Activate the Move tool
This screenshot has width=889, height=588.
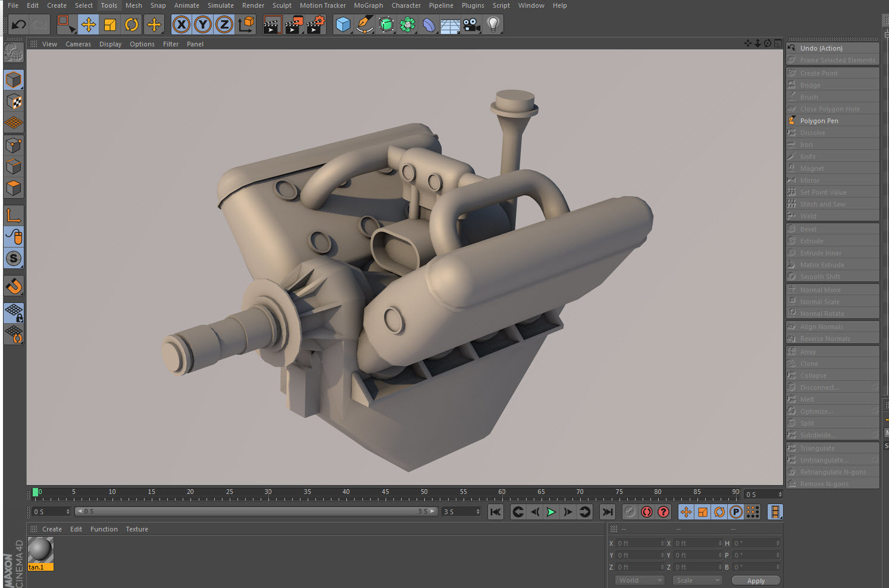[89, 24]
